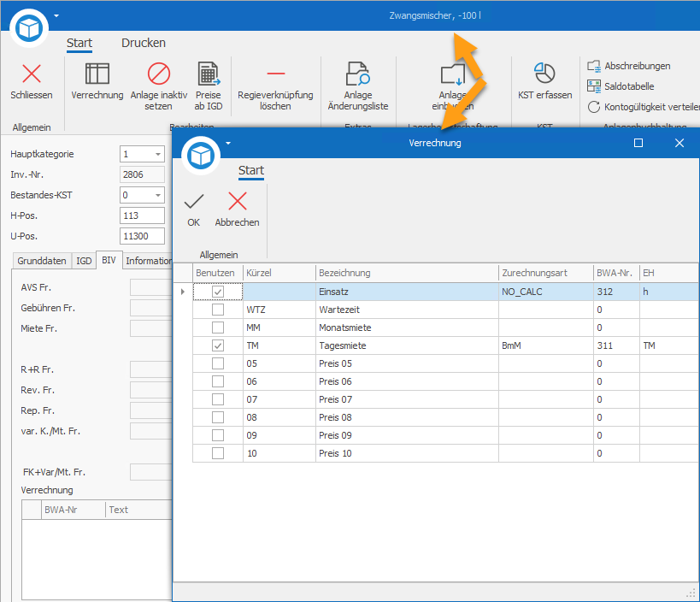
Task: Open main window quick access dropdown arrow
Action: pyautogui.click(x=56, y=15)
